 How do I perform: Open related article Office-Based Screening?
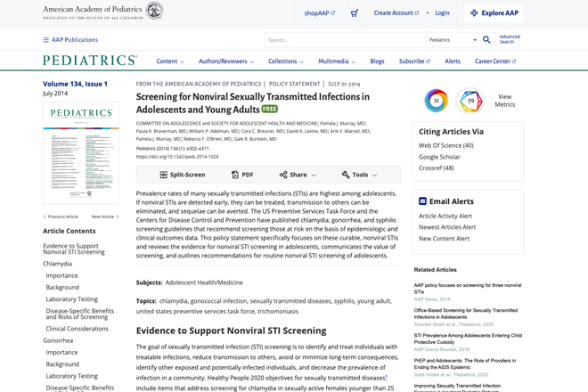(x=465, y=314)
